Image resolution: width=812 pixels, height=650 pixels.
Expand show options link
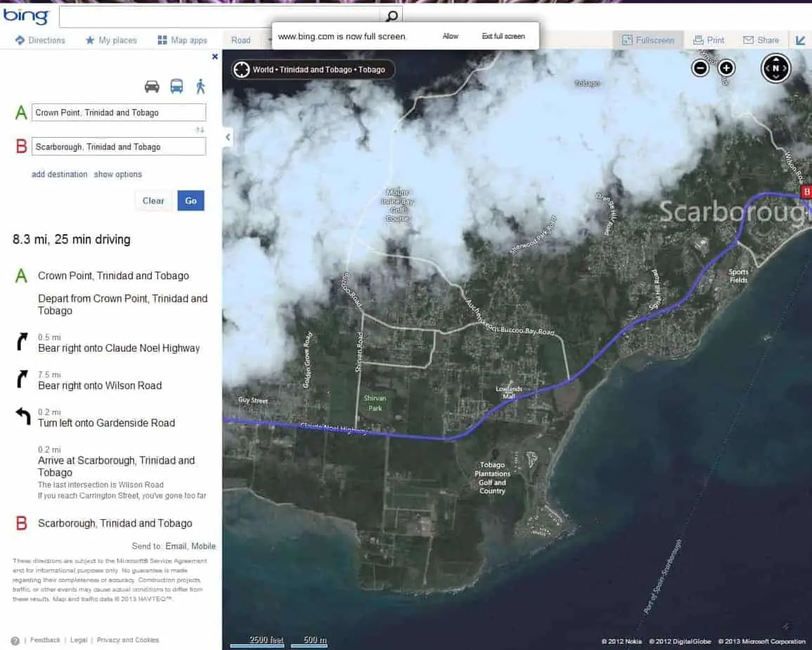click(117, 174)
